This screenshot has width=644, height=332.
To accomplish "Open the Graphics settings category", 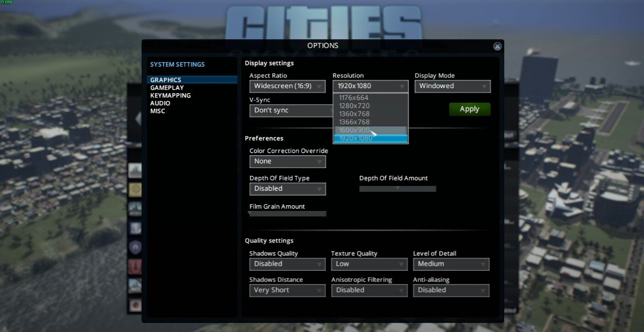I will coord(192,80).
